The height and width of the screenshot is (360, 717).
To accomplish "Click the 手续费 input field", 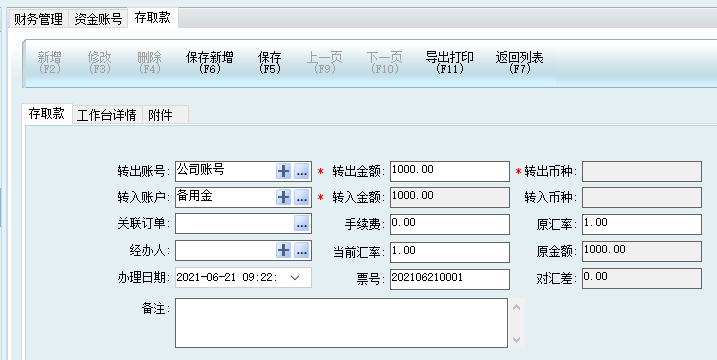I will point(449,224).
